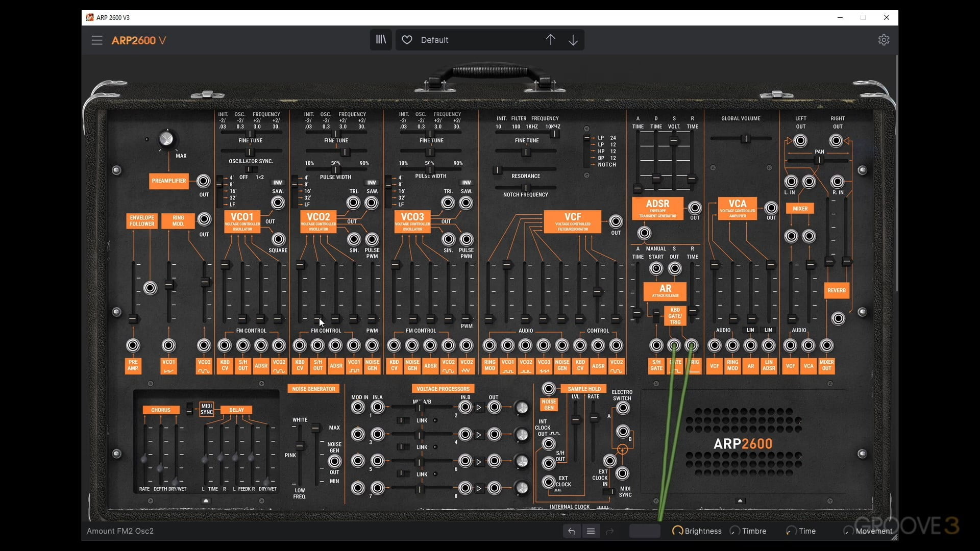Open the settings gear panel
Viewport: 980px width, 551px height.
tap(884, 40)
